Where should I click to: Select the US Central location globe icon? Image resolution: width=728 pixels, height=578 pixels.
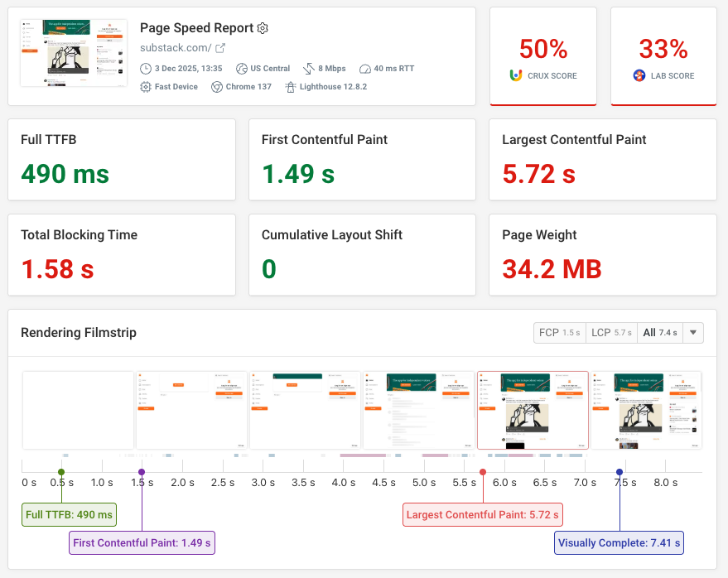click(x=241, y=68)
